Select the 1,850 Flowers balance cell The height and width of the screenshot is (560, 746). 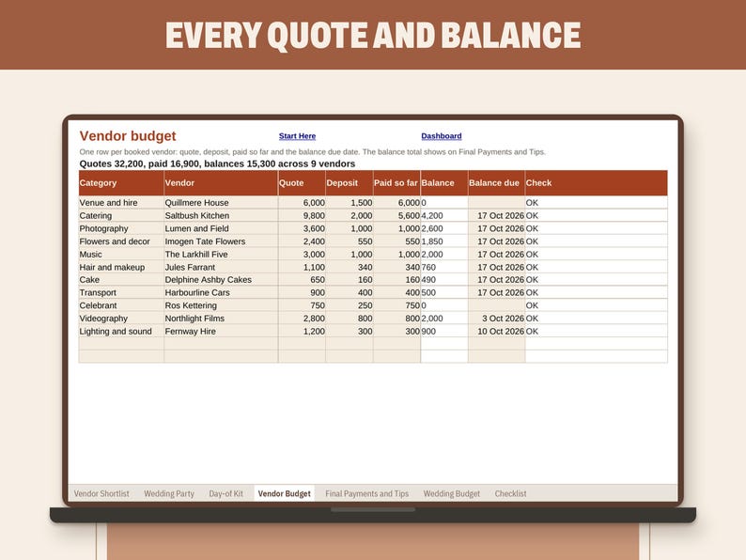click(444, 241)
